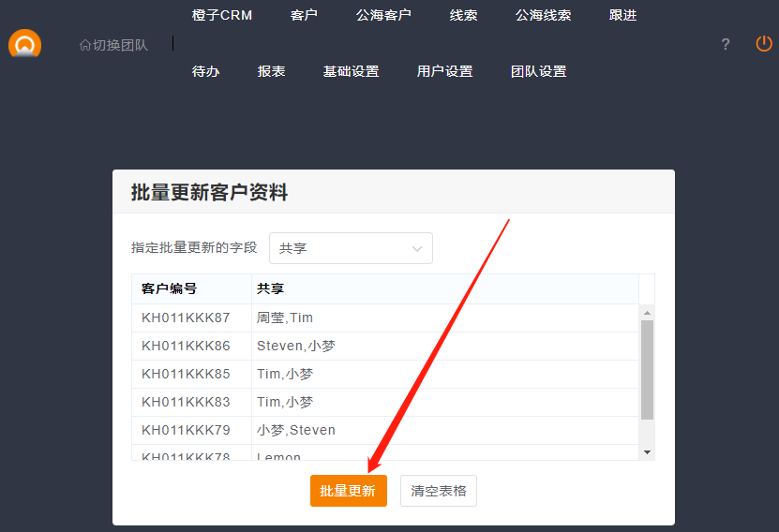This screenshot has height=532, width=779.
Task: Click the 切换团队 home icon link
Action: 113,44
